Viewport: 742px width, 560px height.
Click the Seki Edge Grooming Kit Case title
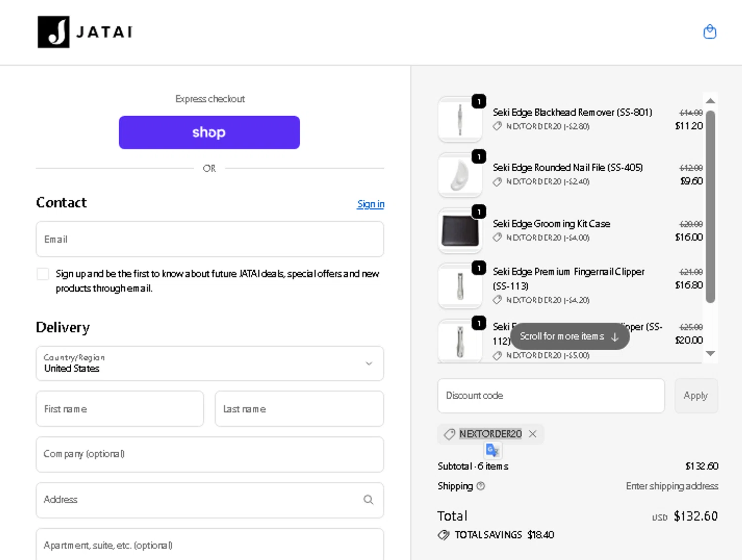click(x=552, y=224)
